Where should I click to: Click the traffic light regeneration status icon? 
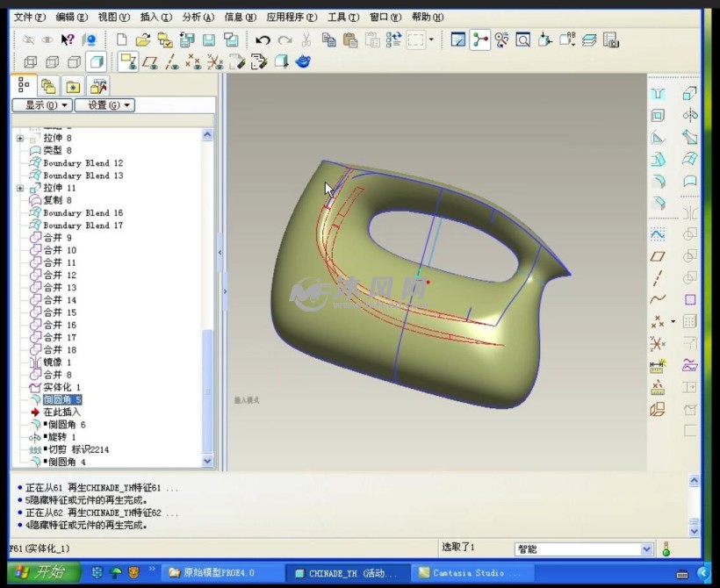tap(666, 549)
